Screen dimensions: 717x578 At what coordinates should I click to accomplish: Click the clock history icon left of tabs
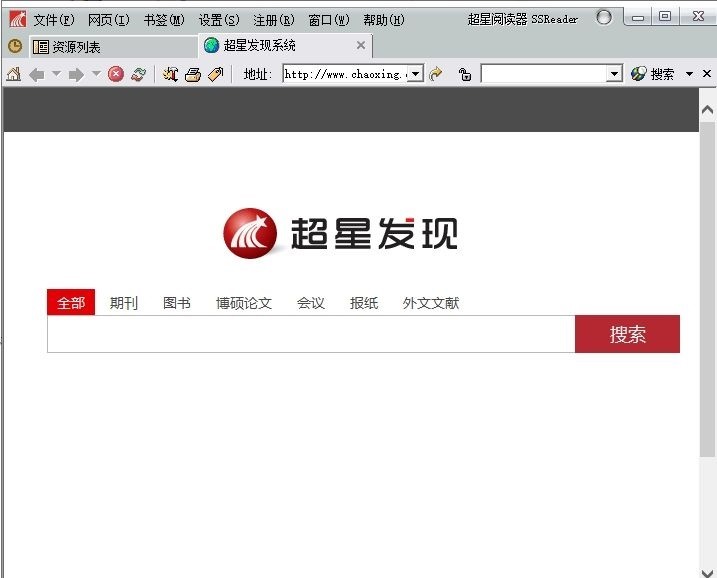(15, 46)
